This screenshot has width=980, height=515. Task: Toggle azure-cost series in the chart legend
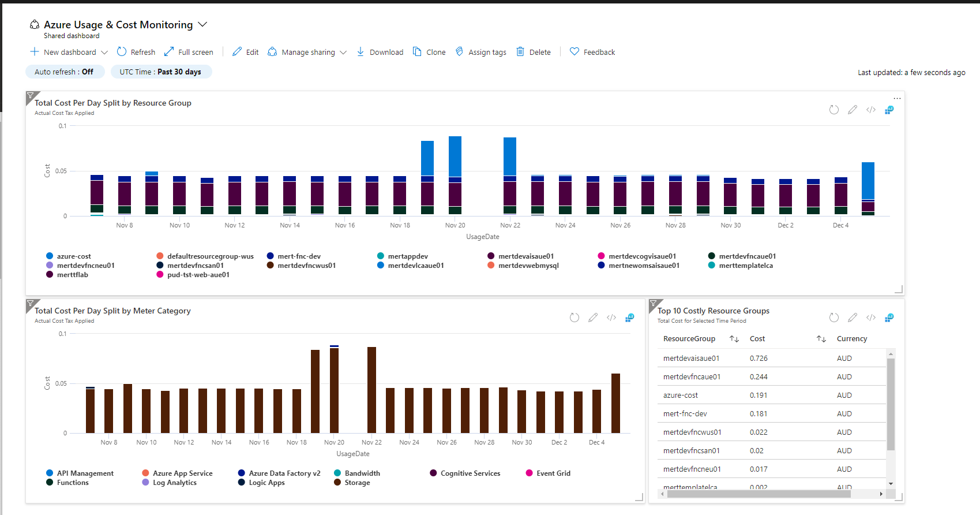[68, 256]
